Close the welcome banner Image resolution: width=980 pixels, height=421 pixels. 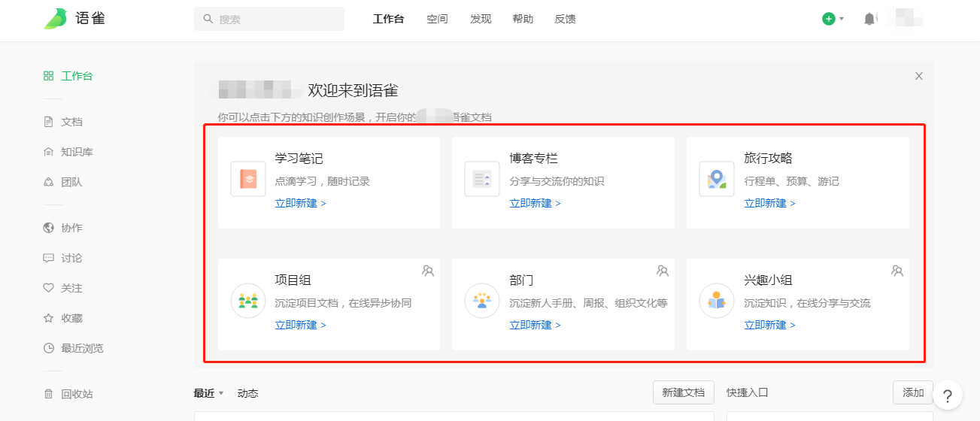coord(918,76)
